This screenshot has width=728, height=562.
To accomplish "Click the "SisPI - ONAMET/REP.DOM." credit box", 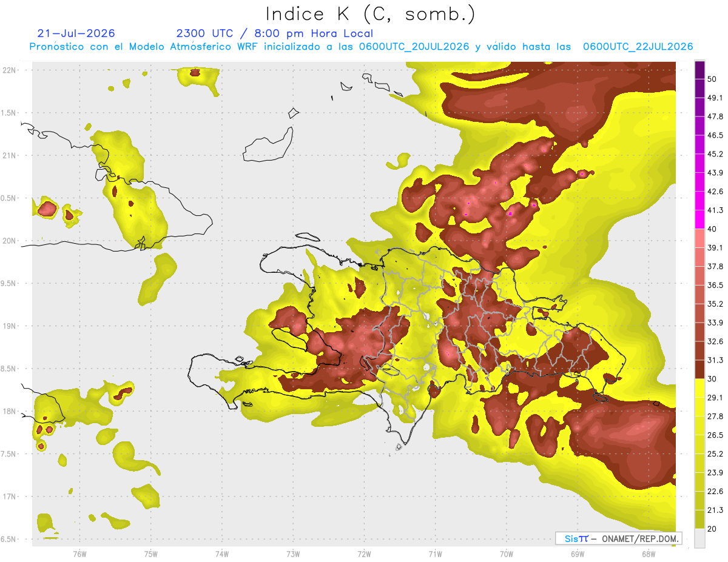I will (618, 538).
